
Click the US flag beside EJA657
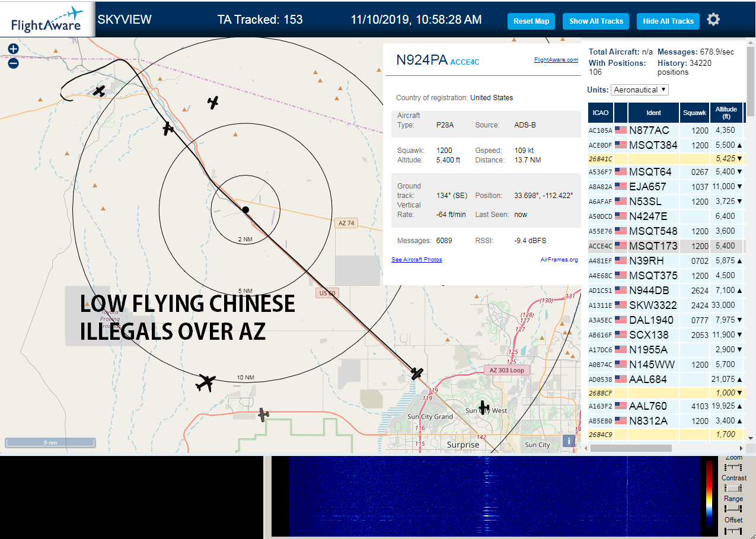click(621, 186)
